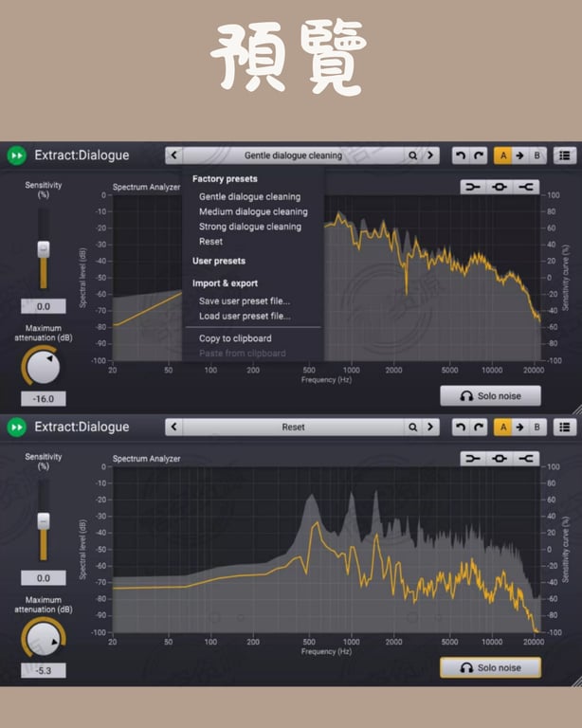Click 'Factory presets' heading in preset menu
This screenshot has width=582, height=728.
point(225,178)
